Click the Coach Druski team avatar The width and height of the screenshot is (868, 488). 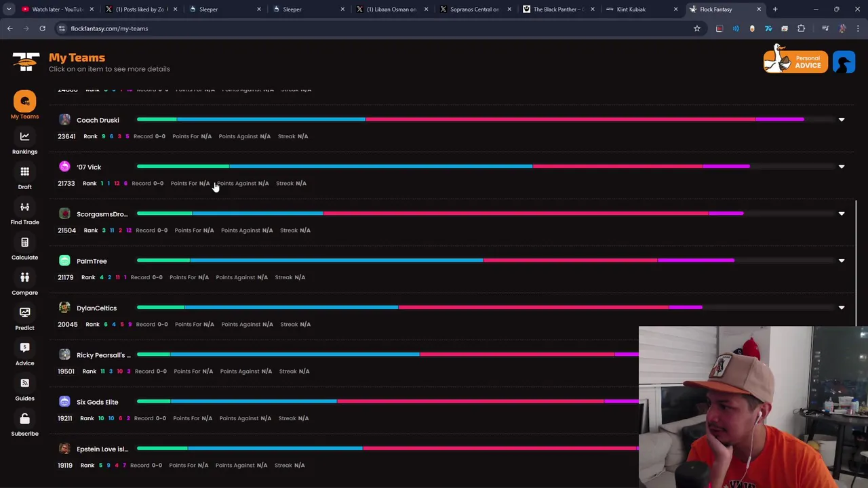point(64,120)
